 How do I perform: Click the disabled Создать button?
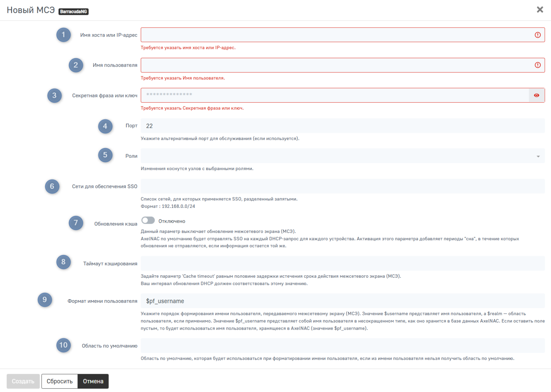pos(23,381)
